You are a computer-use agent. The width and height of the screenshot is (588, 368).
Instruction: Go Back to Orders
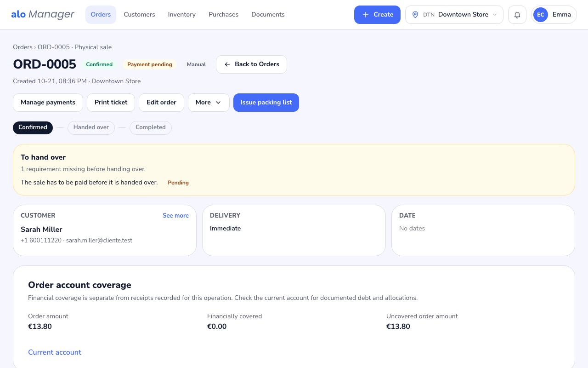click(x=251, y=64)
